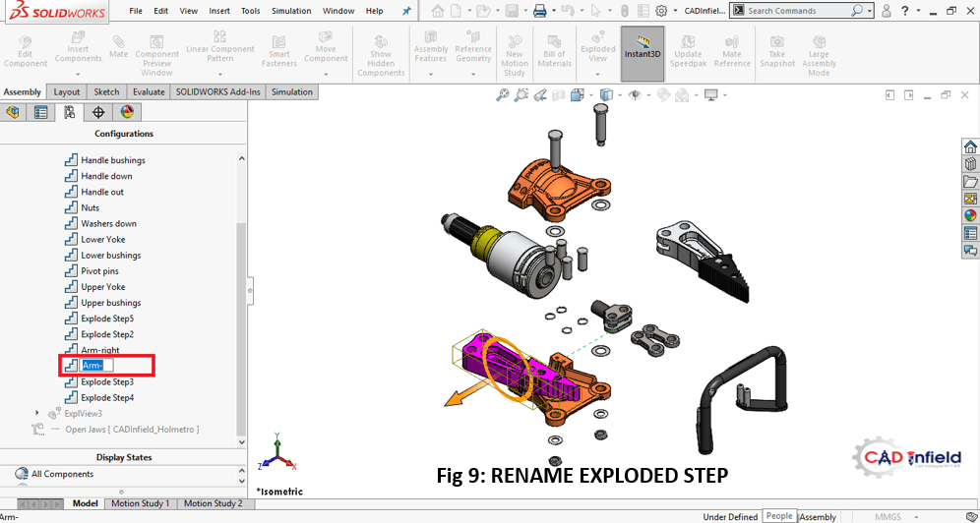Click the Save icon
Image resolution: width=980 pixels, height=523 pixels.
point(512,11)
